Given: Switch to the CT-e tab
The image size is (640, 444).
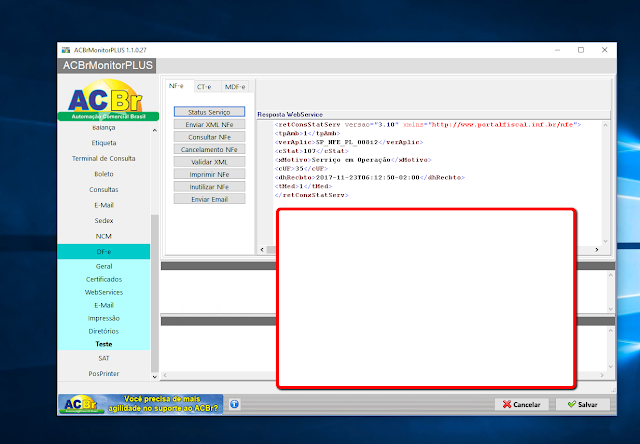Looking at the screenshot, I should [204, 87].
